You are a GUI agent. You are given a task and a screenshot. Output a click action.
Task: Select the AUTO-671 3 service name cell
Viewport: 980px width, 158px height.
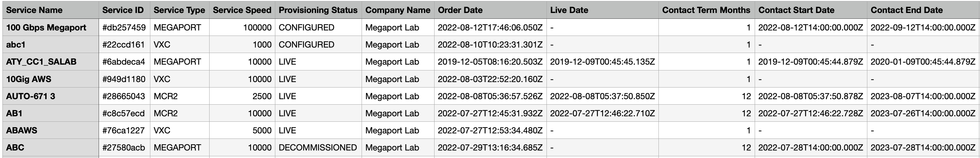pos(30,96)
